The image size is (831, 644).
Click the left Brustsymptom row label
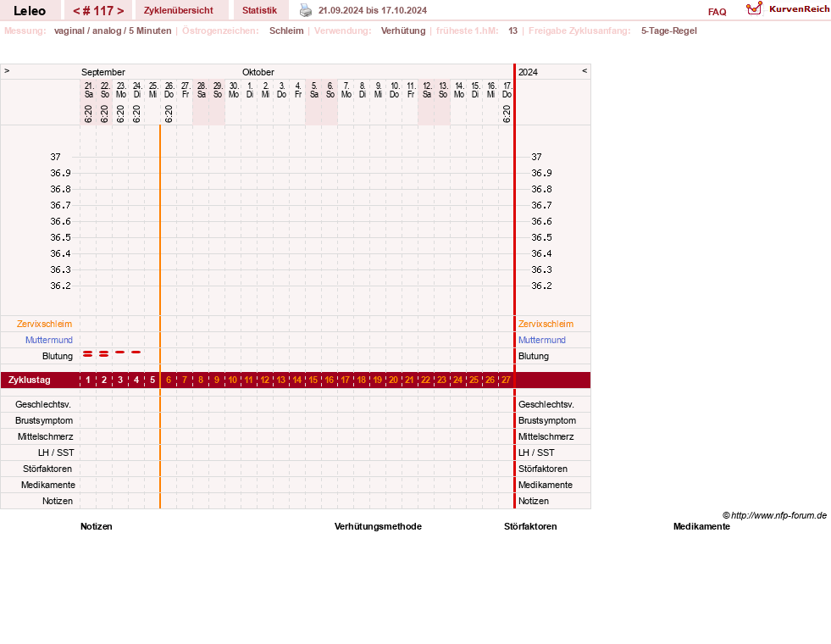click(x=44, y=420)
